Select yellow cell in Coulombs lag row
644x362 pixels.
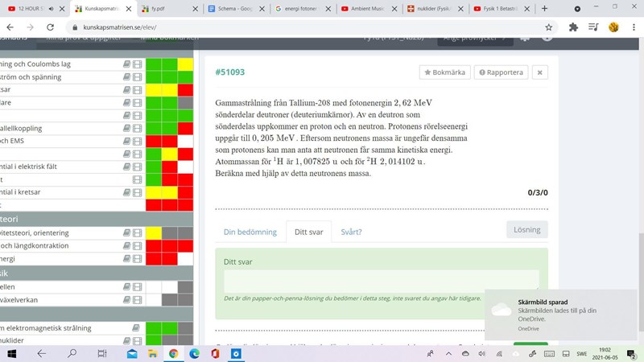(185, 64)
